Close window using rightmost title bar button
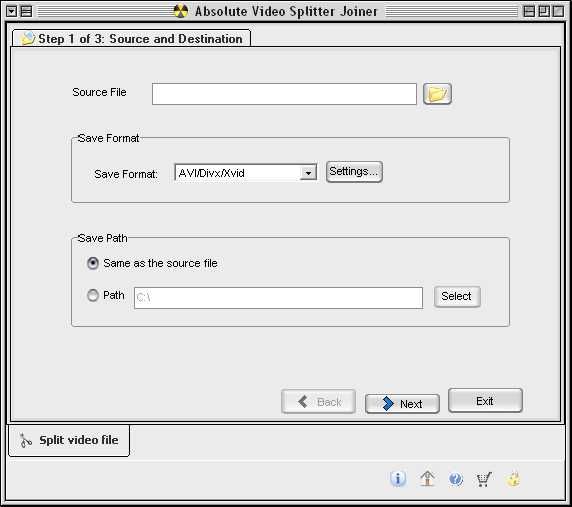572x507 pixels. click(x=558, y=11)
